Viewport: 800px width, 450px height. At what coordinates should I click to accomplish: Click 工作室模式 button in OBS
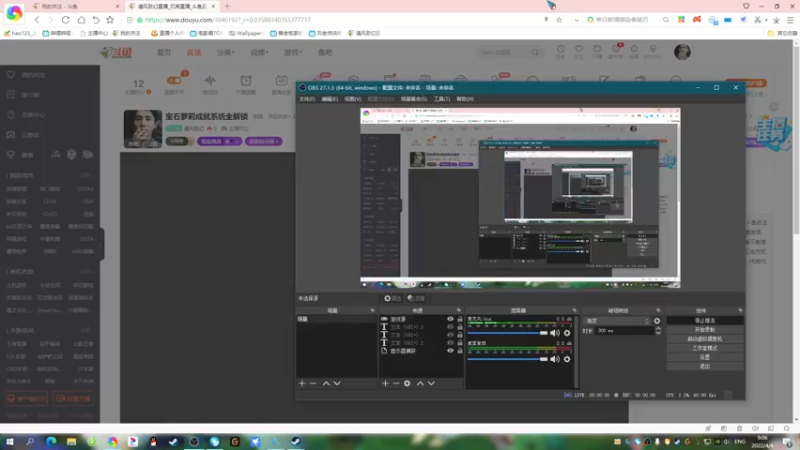point(705,348)
